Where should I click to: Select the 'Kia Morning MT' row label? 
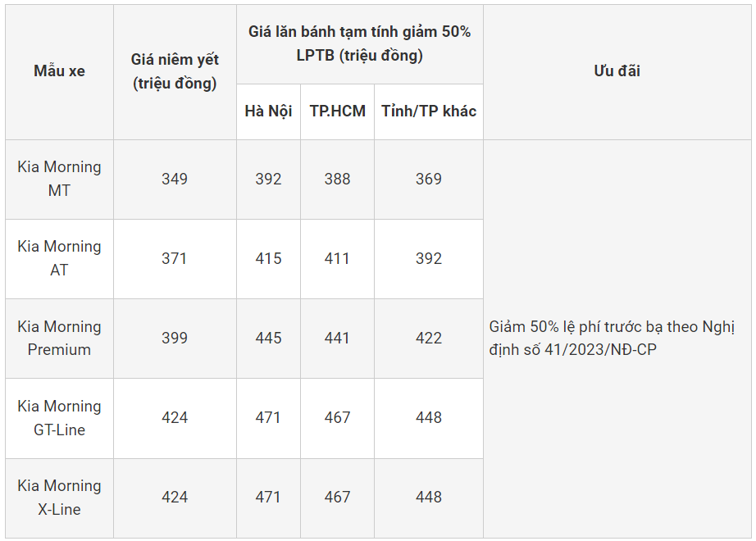click(59, 179)
